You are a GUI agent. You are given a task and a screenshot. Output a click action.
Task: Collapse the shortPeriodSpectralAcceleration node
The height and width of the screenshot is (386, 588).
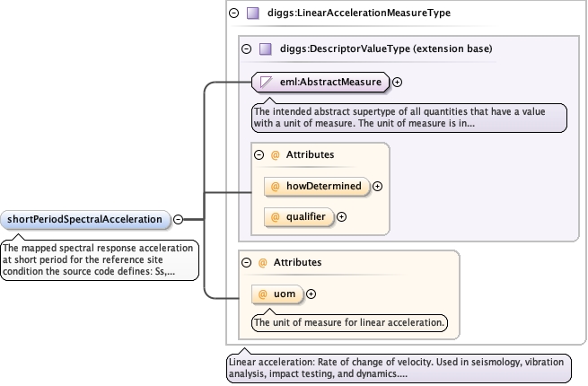point(179,219)
